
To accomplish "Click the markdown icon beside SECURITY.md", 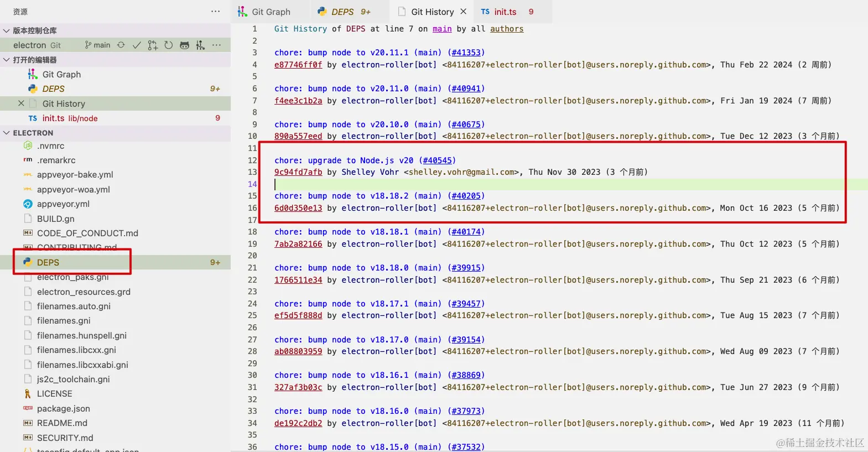I will click(x=28, y=438).
